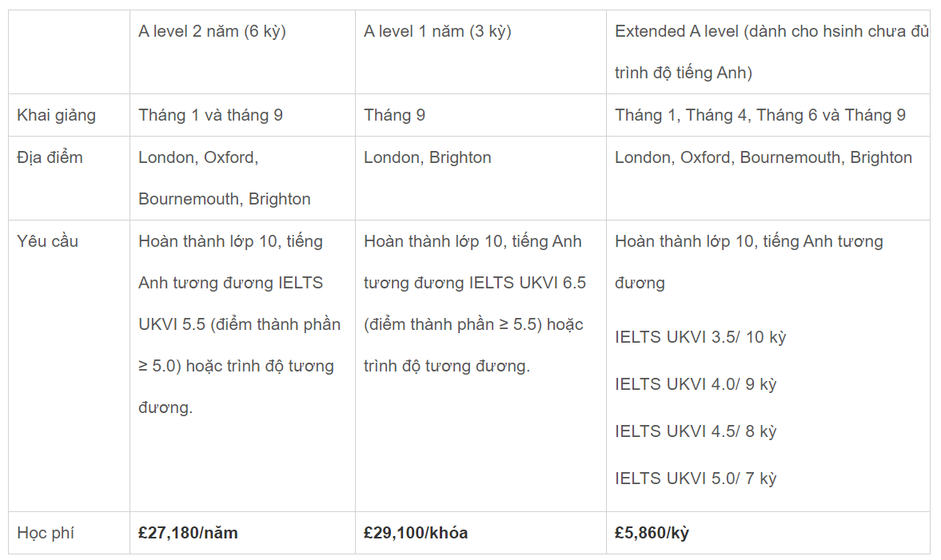Image resolution: width=941 pixels, height=560 pixels.
Task: Select 'London, Oxford, Bournemouth, Brighton' in Extended column
Action: [x=764, y=157]
